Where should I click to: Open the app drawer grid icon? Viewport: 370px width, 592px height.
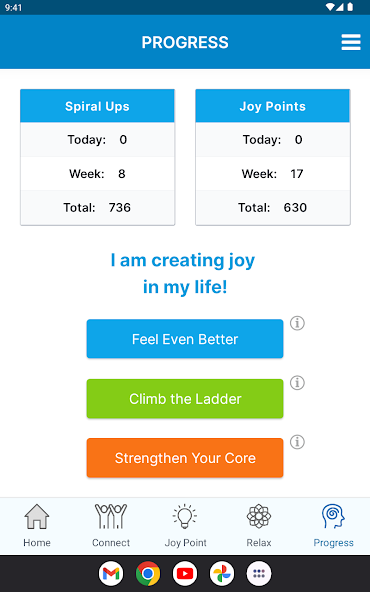(x=259, y=574)
